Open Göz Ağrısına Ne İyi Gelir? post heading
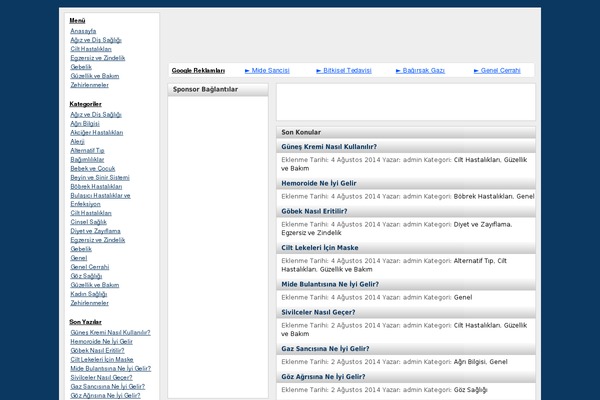The width and height of the screenshot is (600, 400). point(323,377)
